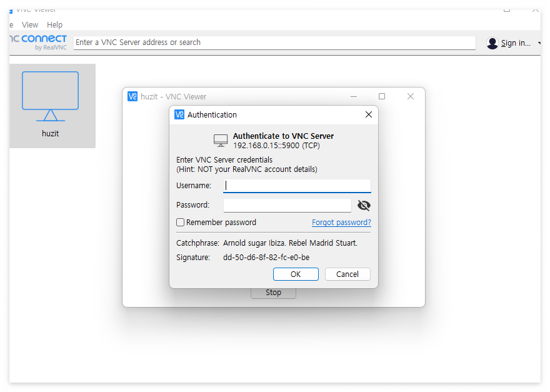Click the Sign in user avatar icon
Viewport: 550px width, 392px height.
(492, 43)
